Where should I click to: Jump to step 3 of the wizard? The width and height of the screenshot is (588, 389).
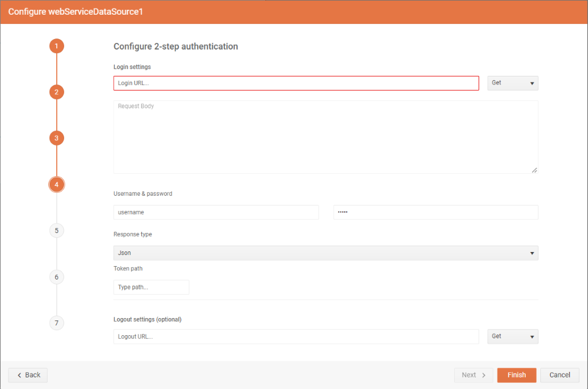tap(56, 138)
